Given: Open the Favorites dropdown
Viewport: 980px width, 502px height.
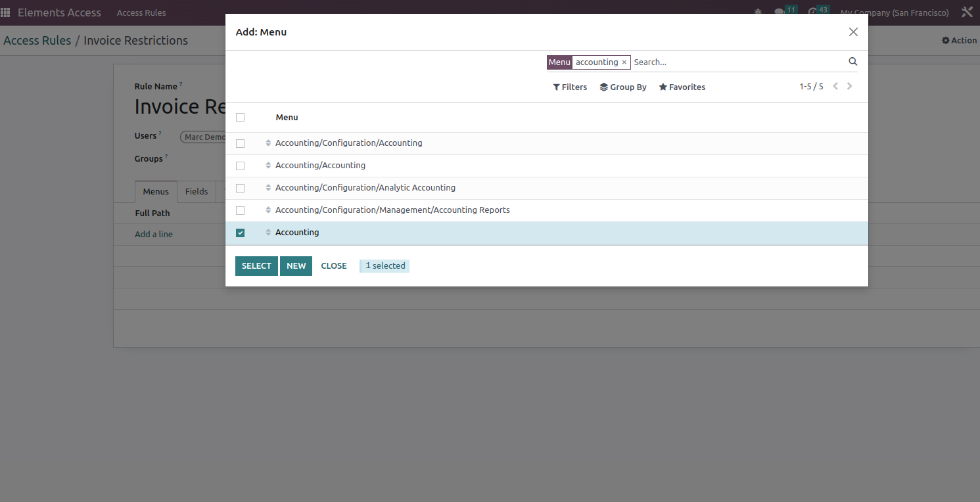Looking at the screenshot, I should click(x=682, y=86).
